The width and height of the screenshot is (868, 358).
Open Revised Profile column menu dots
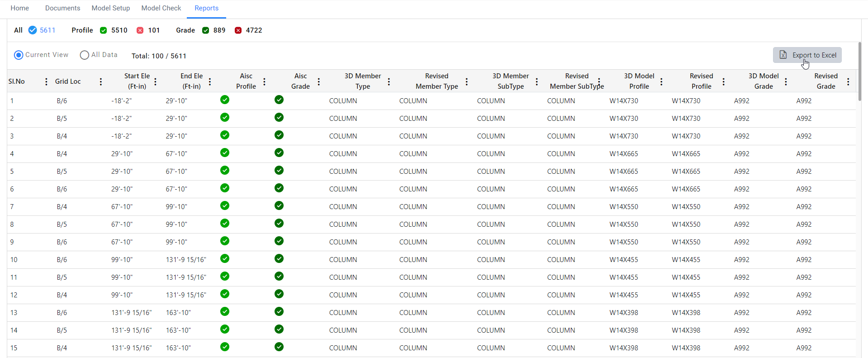(724, 81)
